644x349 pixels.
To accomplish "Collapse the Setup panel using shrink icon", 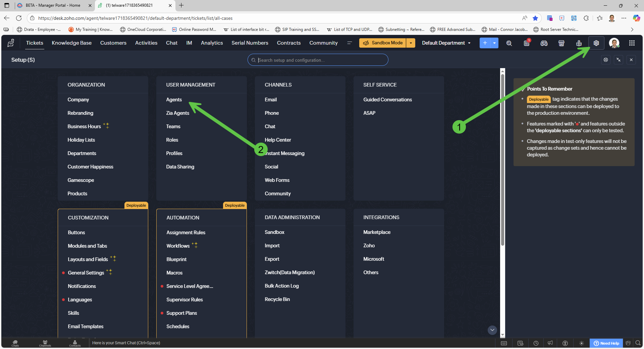I will 618,60.
